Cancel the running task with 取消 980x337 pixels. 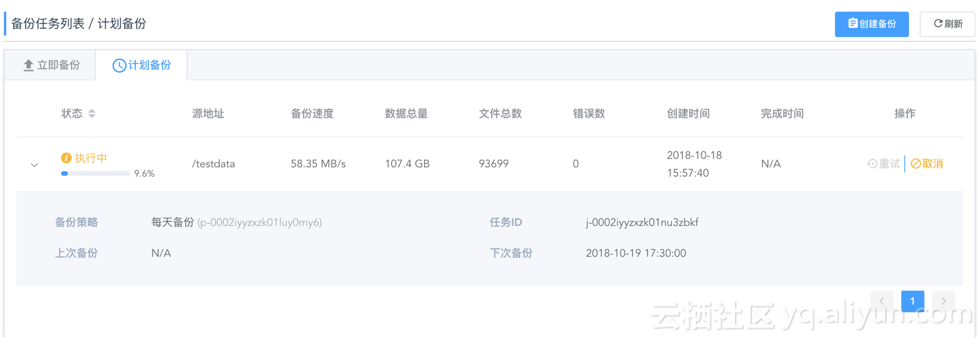[927, 164]
